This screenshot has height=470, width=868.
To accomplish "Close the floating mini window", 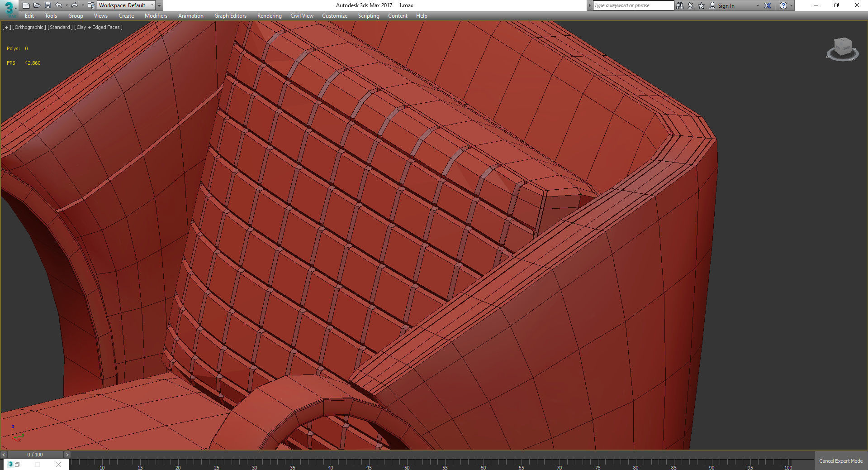I will point(58,464).
